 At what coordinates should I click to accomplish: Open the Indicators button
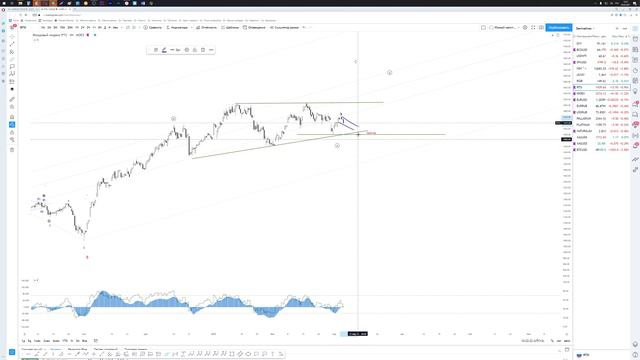178,27
